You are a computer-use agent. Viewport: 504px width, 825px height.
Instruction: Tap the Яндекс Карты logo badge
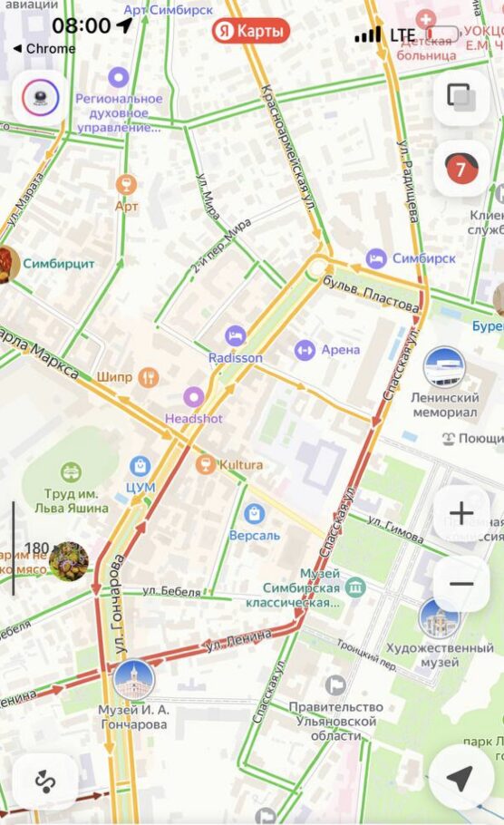(x=251, y=31)
